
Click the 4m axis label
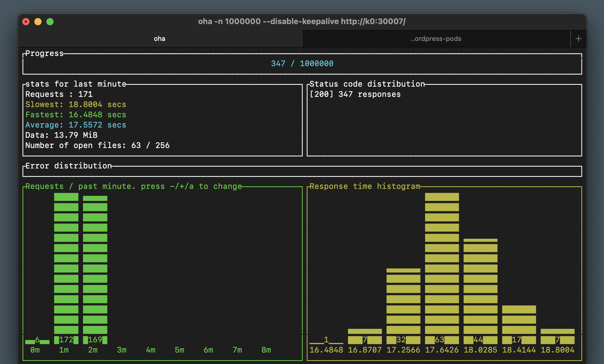click(151, 350)
